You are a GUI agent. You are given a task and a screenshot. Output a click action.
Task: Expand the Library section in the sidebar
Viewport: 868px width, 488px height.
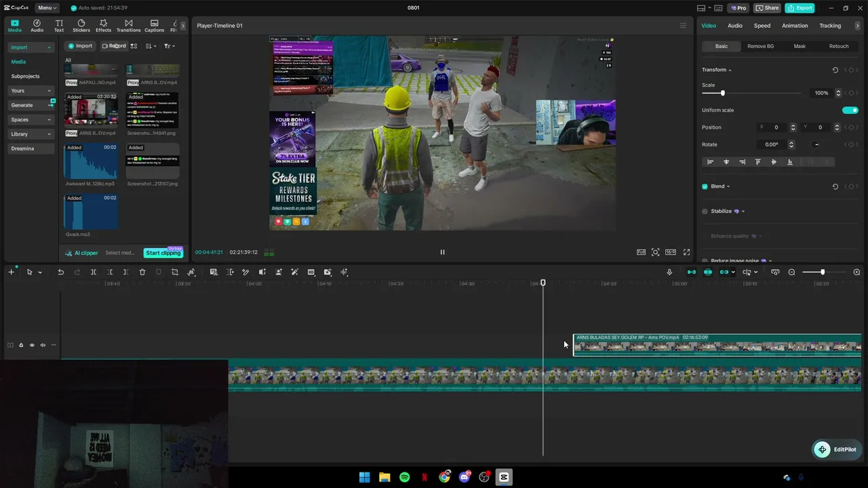(49, 134)
